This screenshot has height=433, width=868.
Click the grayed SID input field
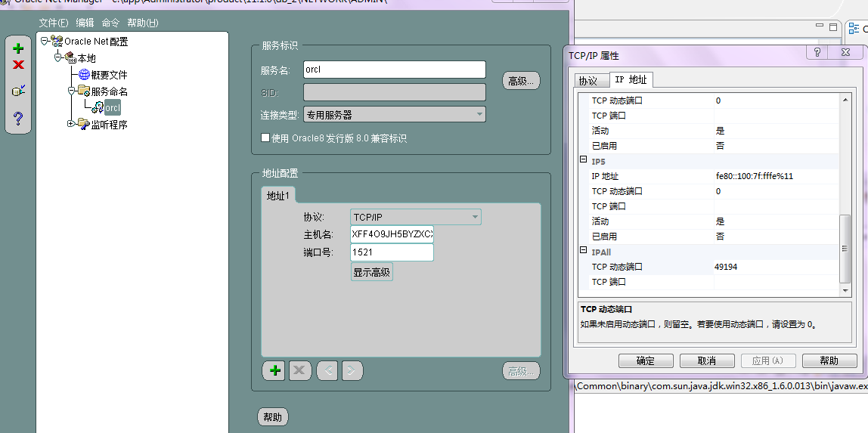(395, 91)
